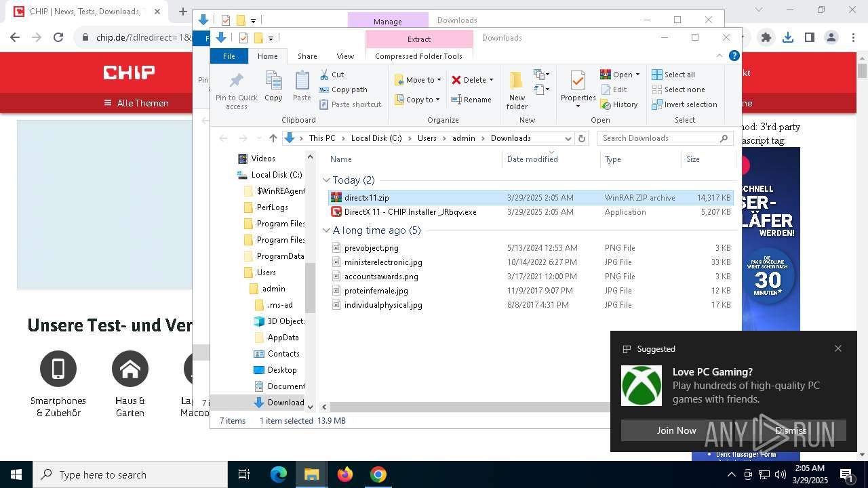Select Desktop in navigation tree
This screenshot has height=488, width=868.
(282, 370)
